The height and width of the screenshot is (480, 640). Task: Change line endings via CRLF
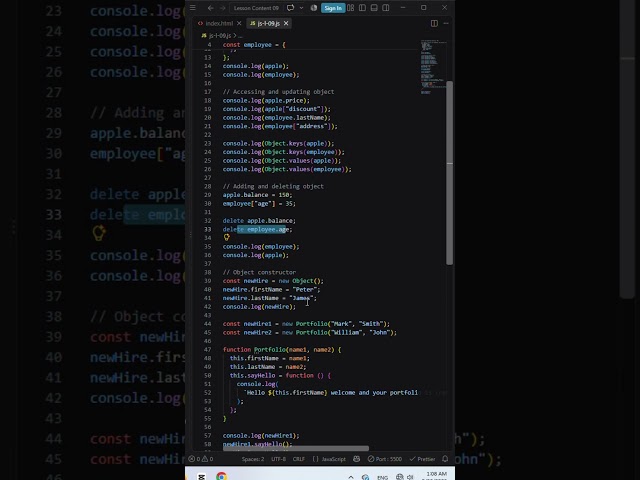299,459
